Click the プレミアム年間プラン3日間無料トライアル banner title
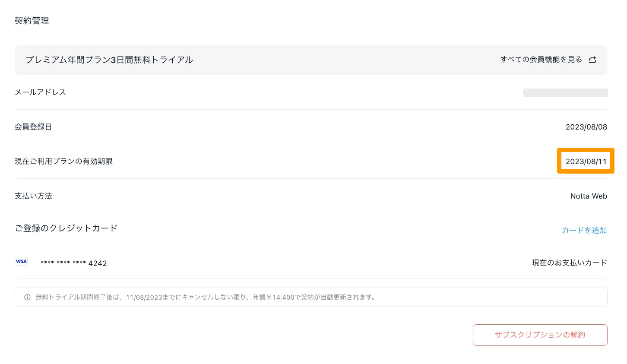 (x=109, y=60)
